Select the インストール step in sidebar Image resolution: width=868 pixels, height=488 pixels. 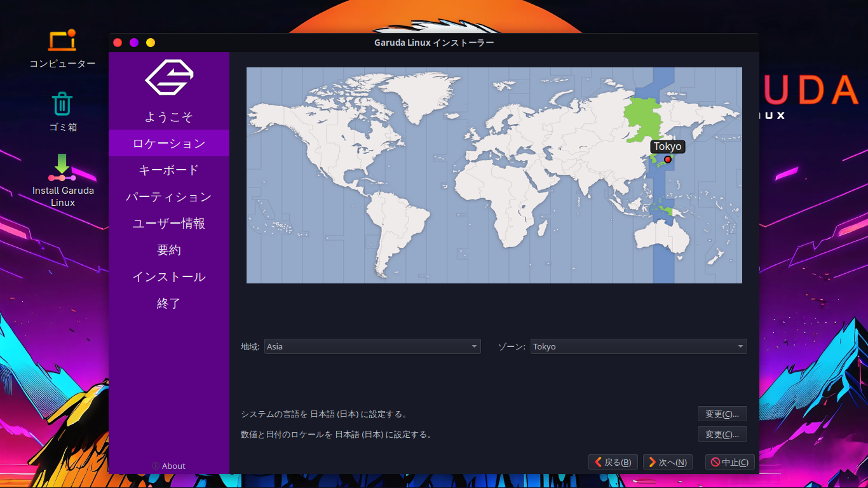coord(169,276)
